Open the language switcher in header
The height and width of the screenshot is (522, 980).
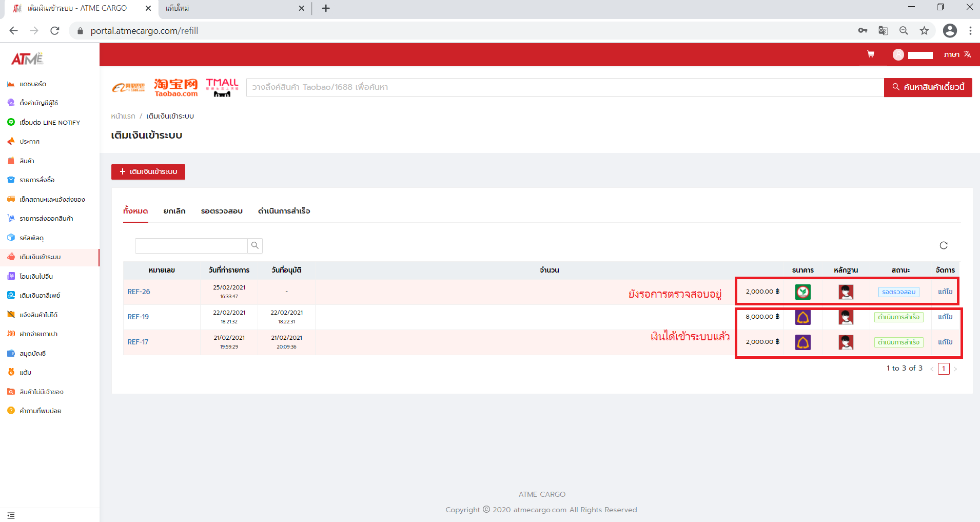(x=957, y=54)
